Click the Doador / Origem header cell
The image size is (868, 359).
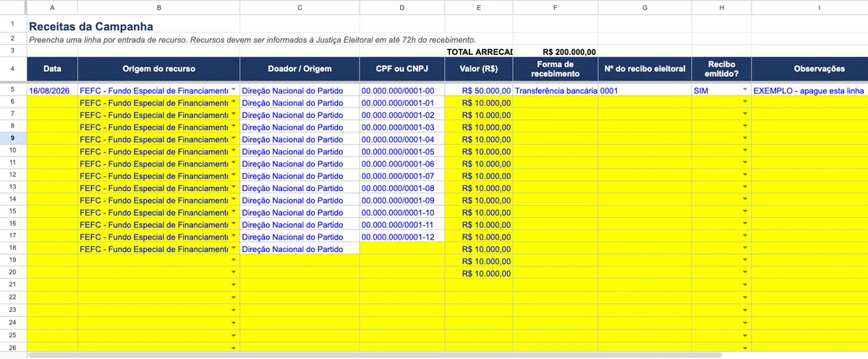[299, 69]
